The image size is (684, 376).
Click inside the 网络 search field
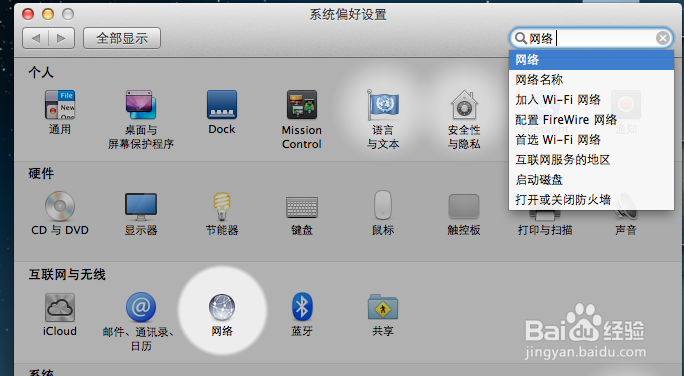pyautogui.click(x=591, y=38)
